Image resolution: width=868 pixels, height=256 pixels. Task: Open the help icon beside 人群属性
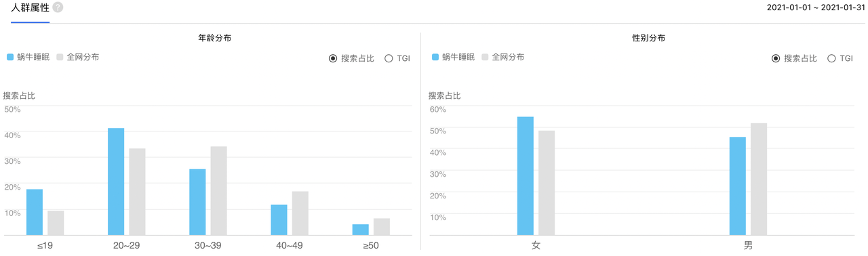tap(58, 7)
